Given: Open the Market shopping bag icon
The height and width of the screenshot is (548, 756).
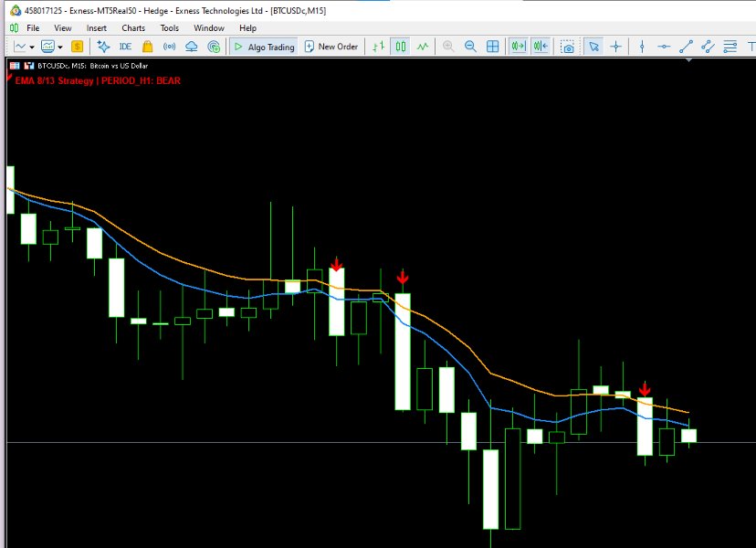Looking at the screenshot, I should [148, 47].
